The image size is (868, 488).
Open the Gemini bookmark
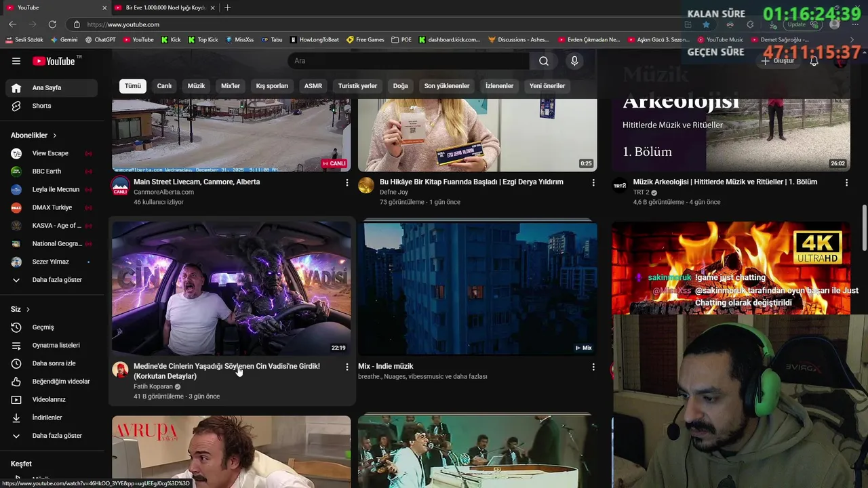coord(64,39)
